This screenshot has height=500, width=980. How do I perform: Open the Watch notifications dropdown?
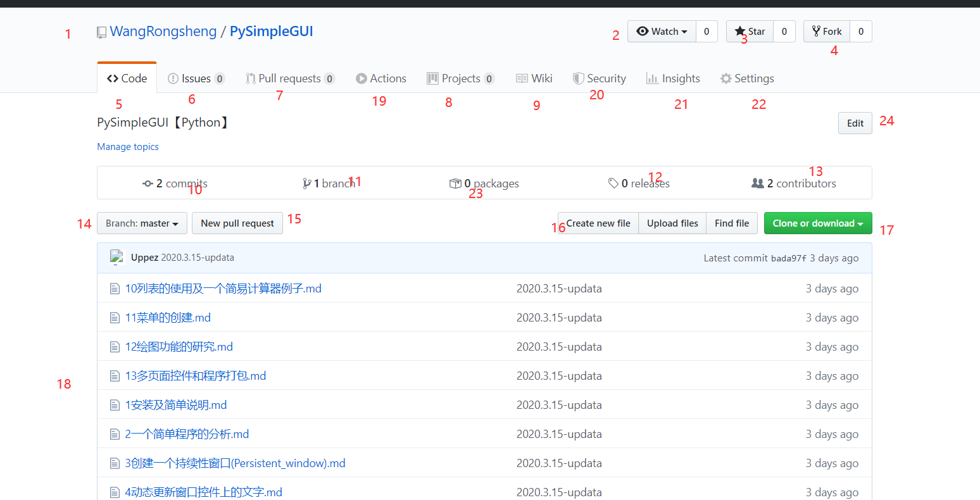click(x=662, y=32)
